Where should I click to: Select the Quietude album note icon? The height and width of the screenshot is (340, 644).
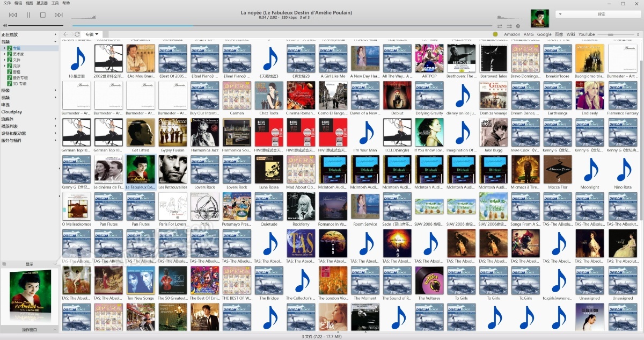click(x=269, y=207)
